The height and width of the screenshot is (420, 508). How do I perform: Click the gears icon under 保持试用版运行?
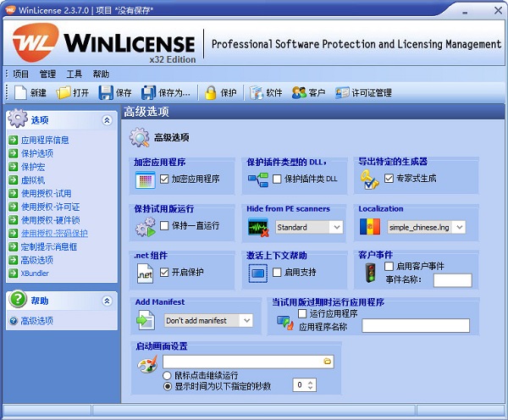145,227
